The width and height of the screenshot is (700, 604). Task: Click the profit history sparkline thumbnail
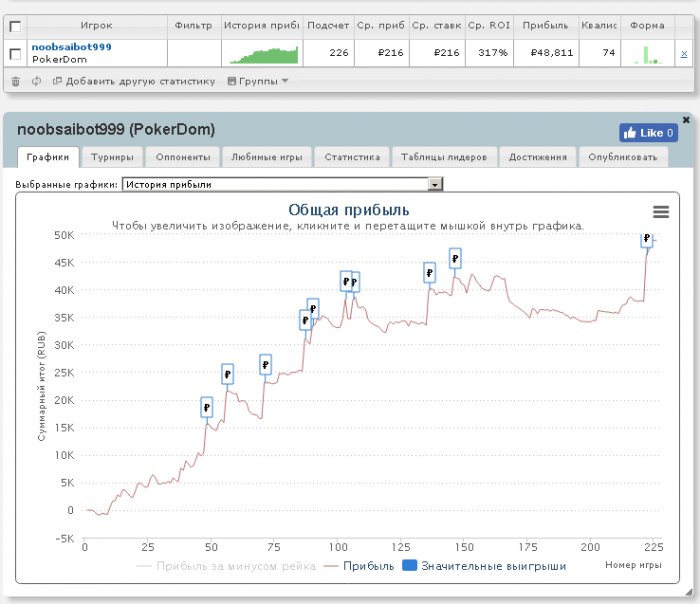pos(262,54)
